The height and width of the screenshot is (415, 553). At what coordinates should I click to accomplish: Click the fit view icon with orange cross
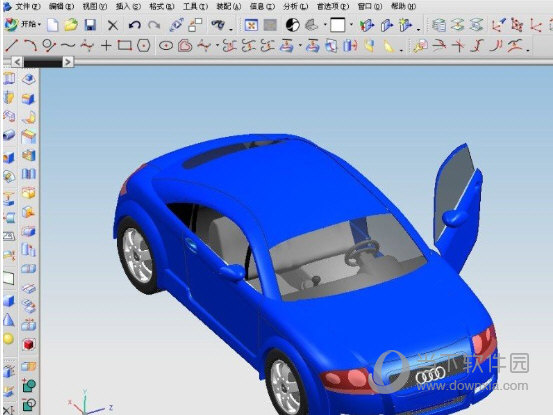[x=251, y=25]
